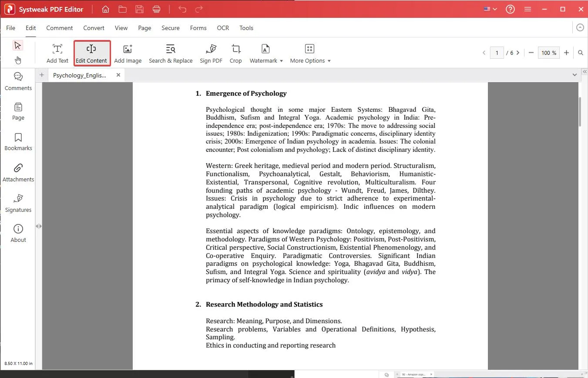Viewport: 588px width, 378px height.
Task: Expand the More Options dropdown
Action: [x=310, y=54]
